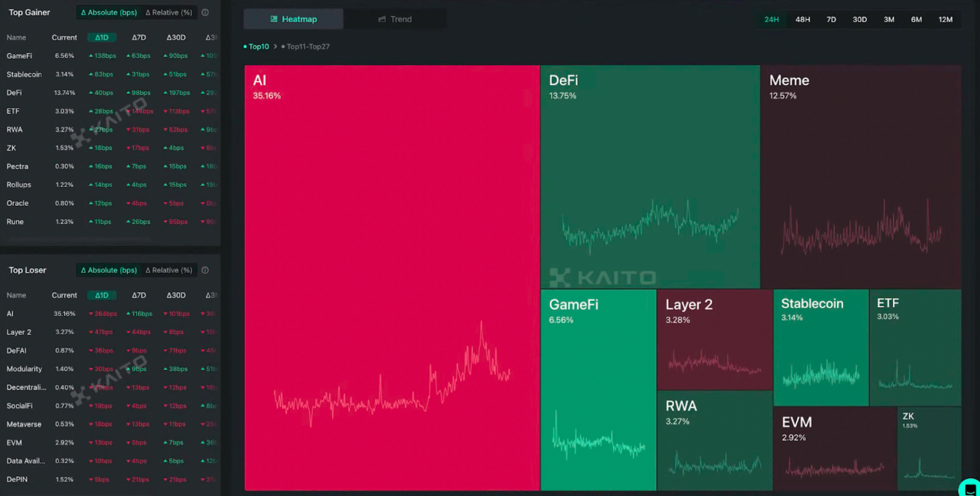The height and width of the screenshot is (496, 980).
Task: Select the 12M timeframe
Action: 945,19
